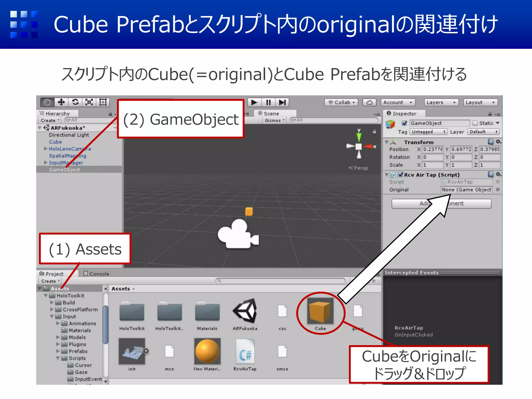Open the Static flags dropdown arrow
Screen dimensions: 532x399
click(497, 123)
